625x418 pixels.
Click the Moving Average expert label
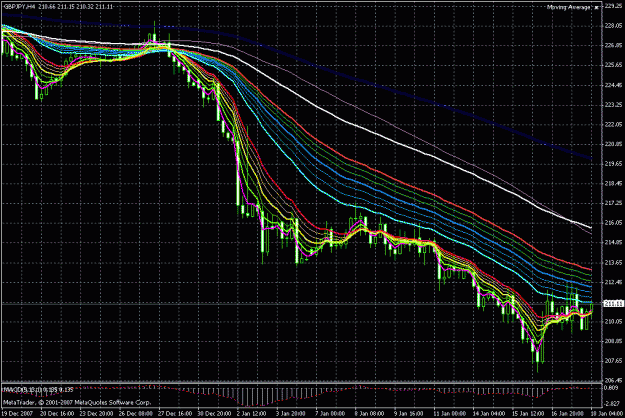(x=569, y=7)
